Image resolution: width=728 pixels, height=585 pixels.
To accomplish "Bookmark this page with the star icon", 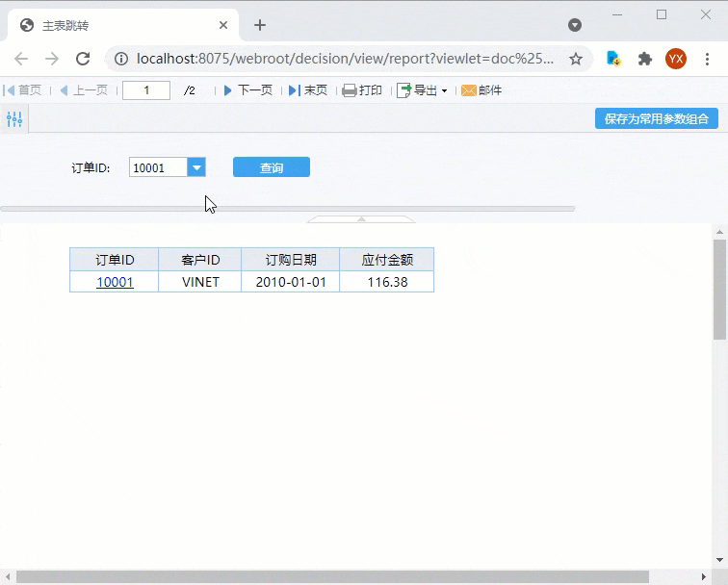I will tap(576, 59).
